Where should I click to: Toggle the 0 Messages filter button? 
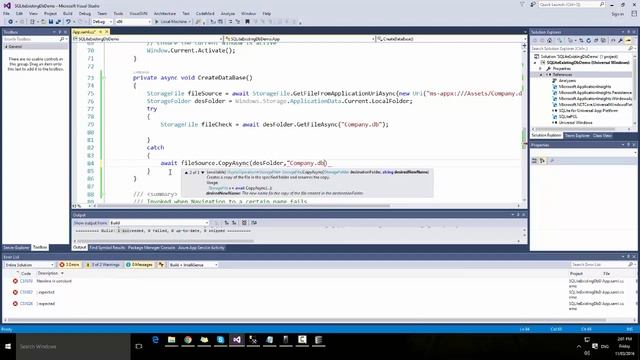(140, 265)
